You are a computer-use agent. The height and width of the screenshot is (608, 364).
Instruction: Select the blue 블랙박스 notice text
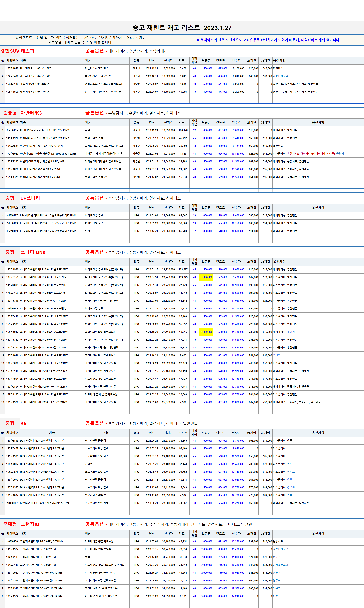(x=268, y=40)
